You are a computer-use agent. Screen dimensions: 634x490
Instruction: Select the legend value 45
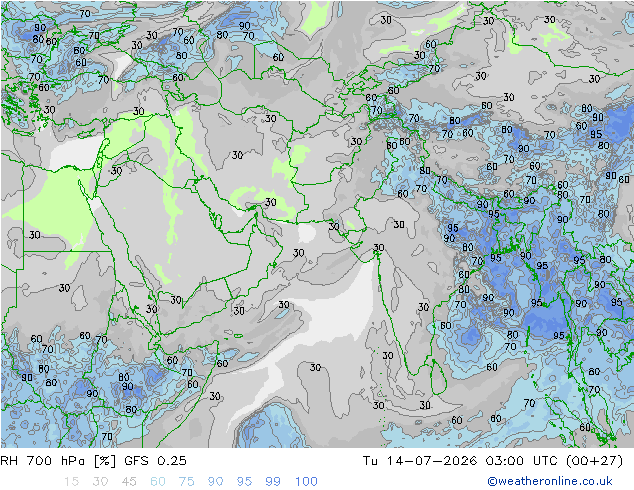[129, 482]
